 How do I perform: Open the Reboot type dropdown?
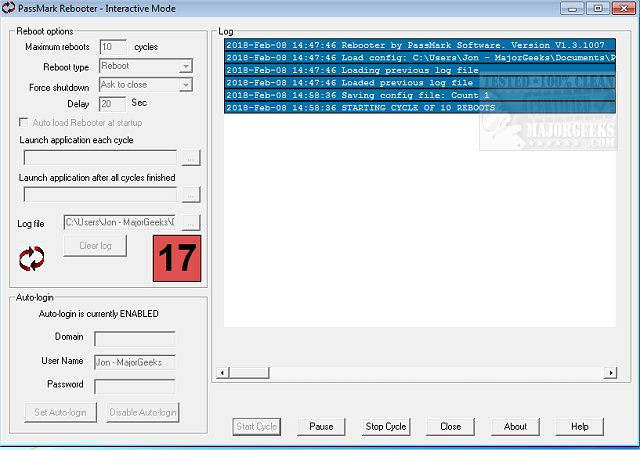tap(186, 66)
